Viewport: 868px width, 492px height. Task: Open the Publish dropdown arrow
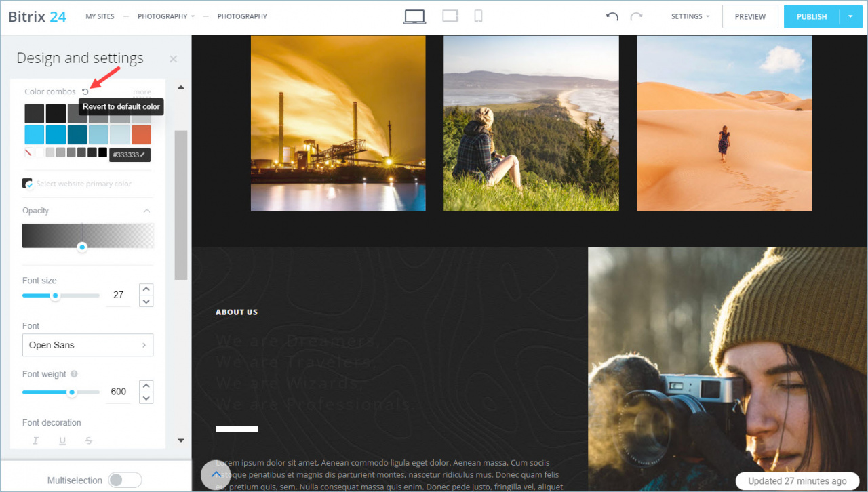coord(850,16)
